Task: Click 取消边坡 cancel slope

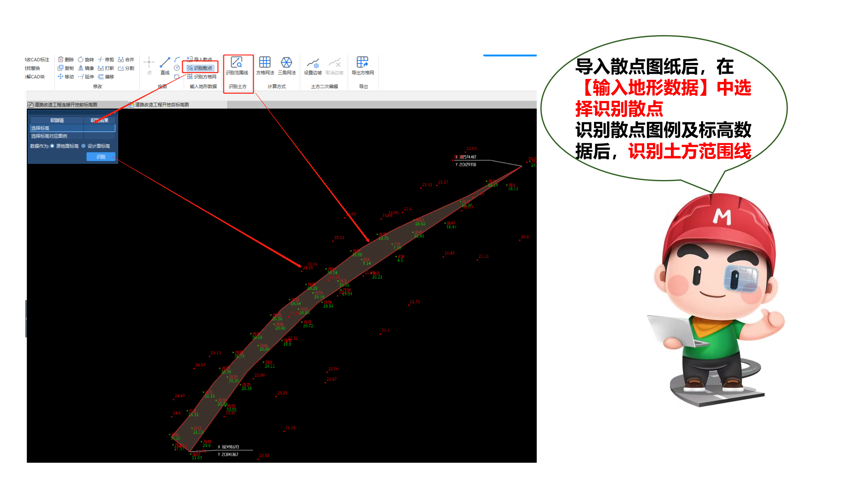Action: pyautogui.click(x=334, y=67)
